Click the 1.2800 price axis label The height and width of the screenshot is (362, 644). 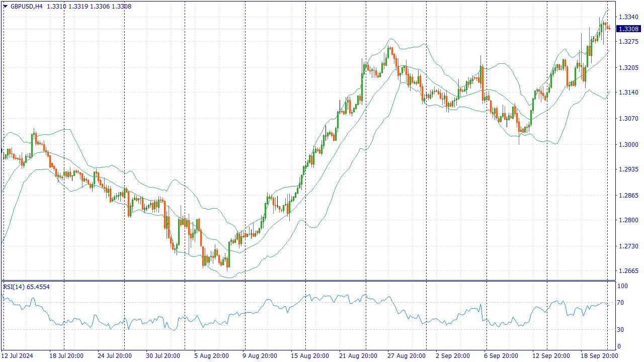[628, 220]
